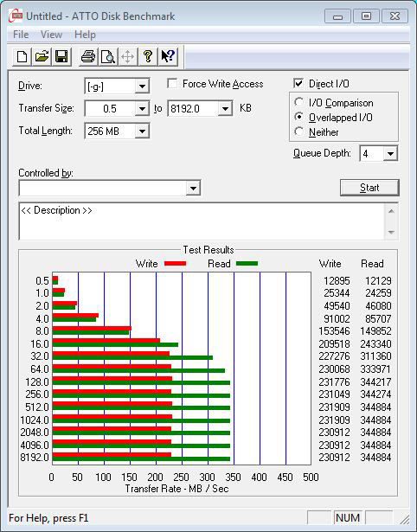Click inside the Description text field
Screen dimensions: 417x532
click(x=202, y=221)
